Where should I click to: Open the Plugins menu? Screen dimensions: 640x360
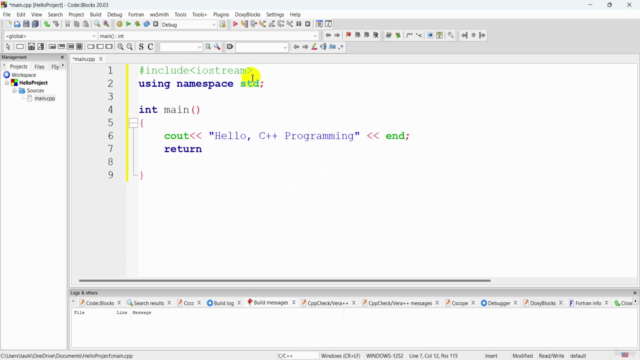221,14
